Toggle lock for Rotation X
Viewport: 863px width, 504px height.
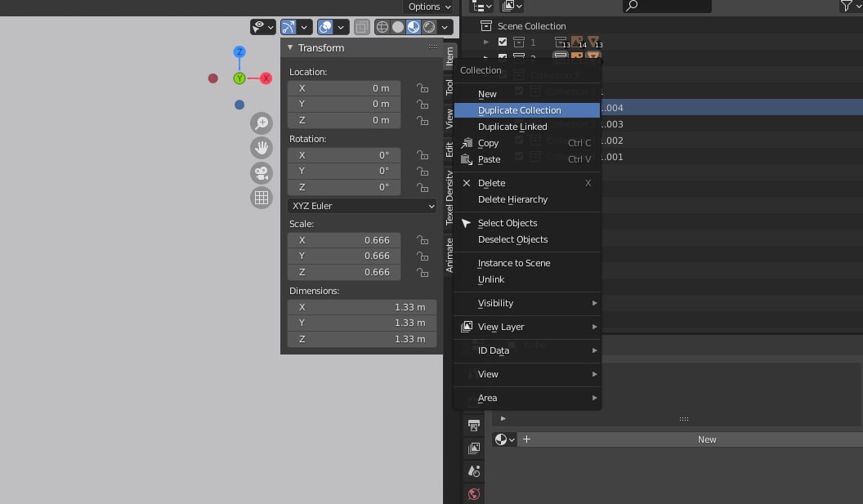[x=423, y=155]
